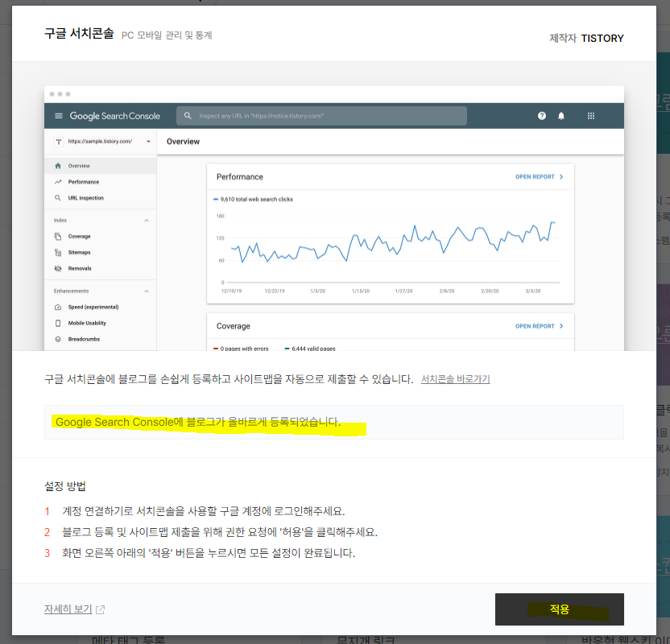Click the Mobile Usability phone icon in sidebar
This screenshot has width=670, height=644.
point(58,324)
